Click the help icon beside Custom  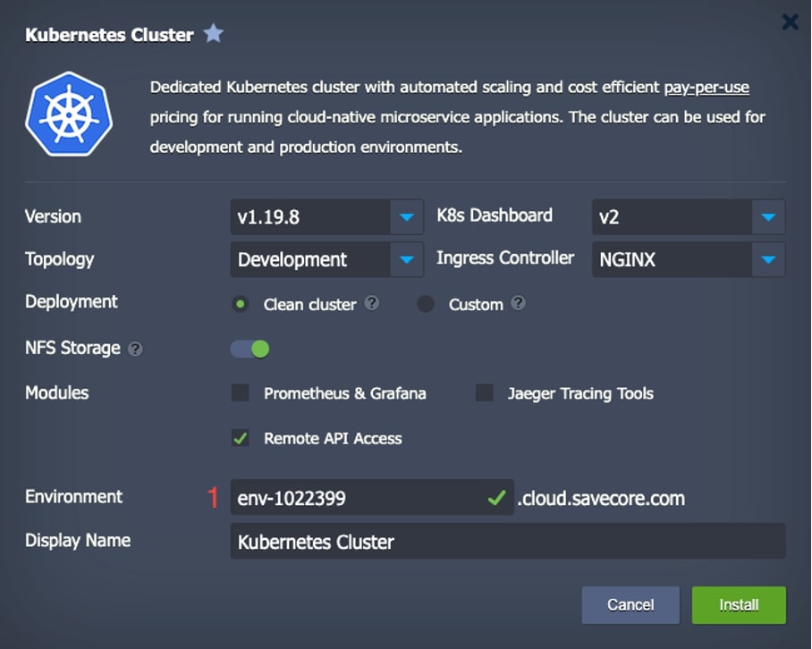pos(518,303)
